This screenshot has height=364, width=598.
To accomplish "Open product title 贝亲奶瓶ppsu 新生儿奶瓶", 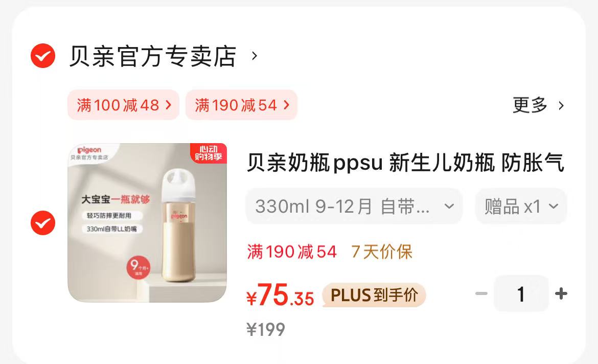I will (405, 163).
